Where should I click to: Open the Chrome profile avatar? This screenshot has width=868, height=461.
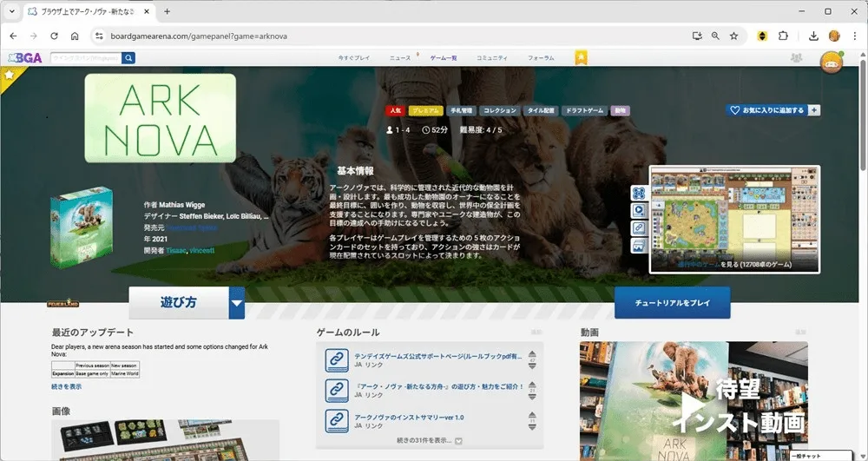point(834,36)
